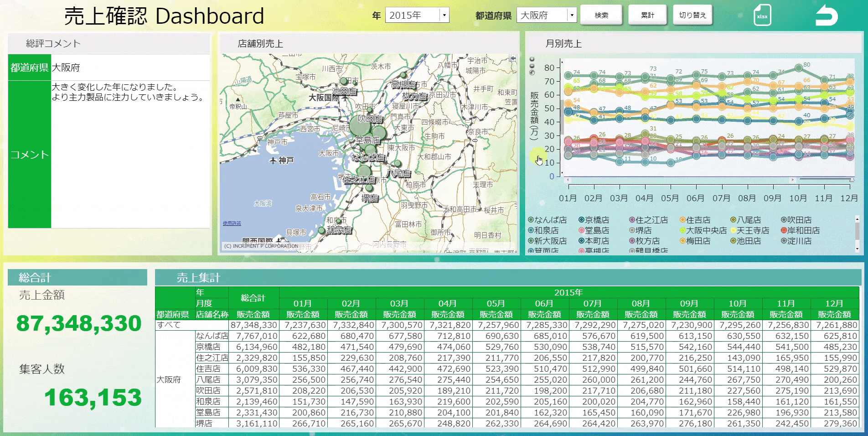Toggle 住之江店 series in chart legend
Image resolution: width=868 pixels, height=436 pixels.
(648, 220)
